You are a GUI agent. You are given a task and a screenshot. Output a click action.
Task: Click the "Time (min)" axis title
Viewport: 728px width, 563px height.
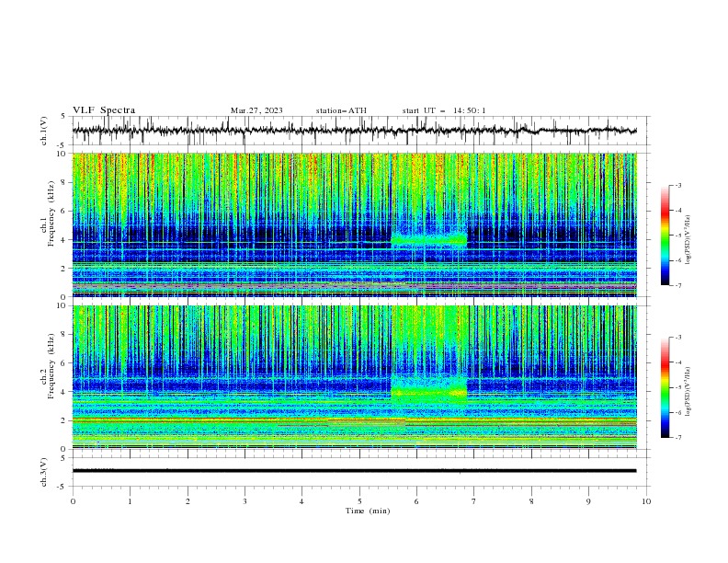tap(368, 511)
